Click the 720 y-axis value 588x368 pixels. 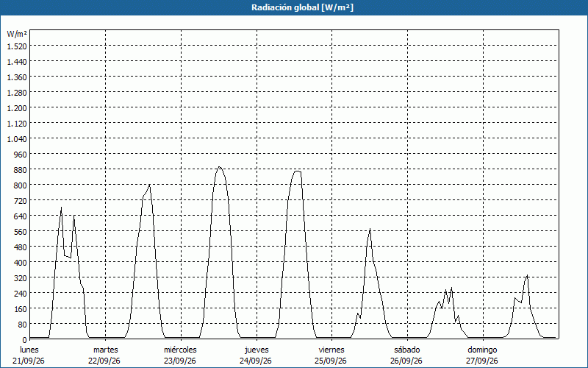point(21,200)
